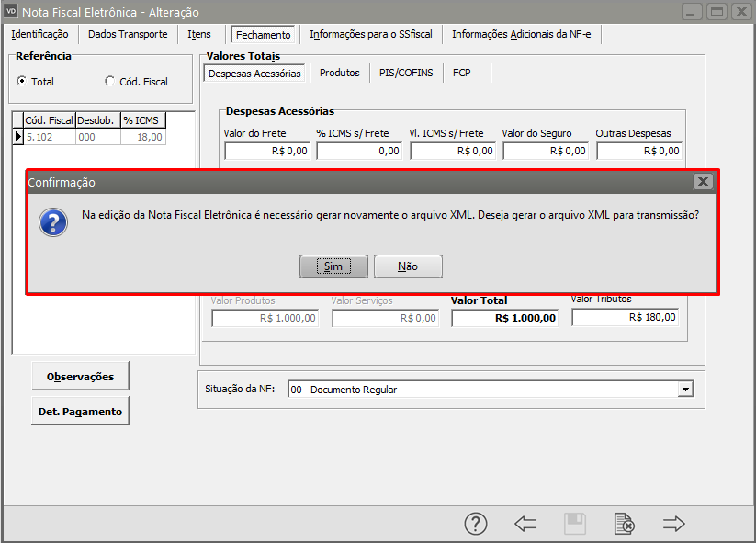The height and width of the screenshot is (543, 756).
Task: Go to Informações Adicionais da NF-e tab
Action: (x=523, y=34)
